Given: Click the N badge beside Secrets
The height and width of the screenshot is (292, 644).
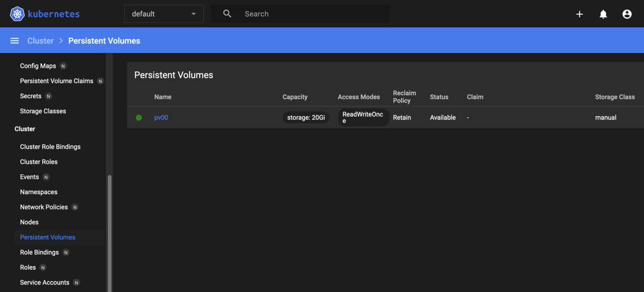Looking at the screenshot, I should [49, 96].
